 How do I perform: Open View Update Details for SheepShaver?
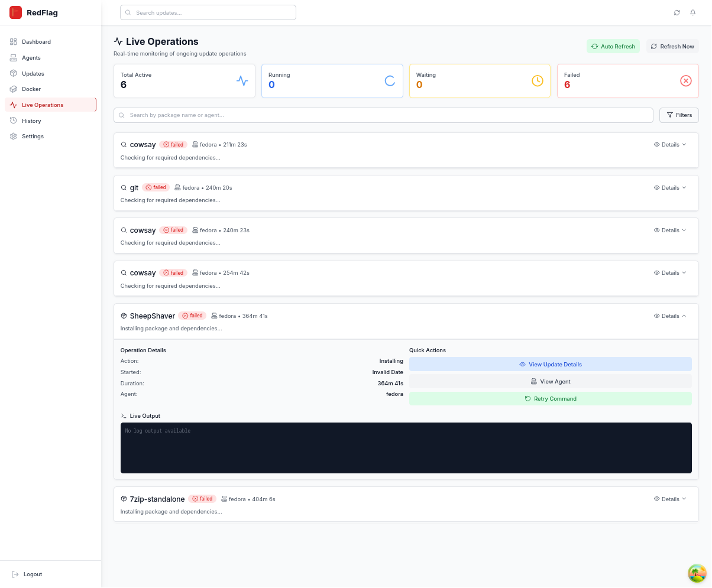tap(550, 364)
